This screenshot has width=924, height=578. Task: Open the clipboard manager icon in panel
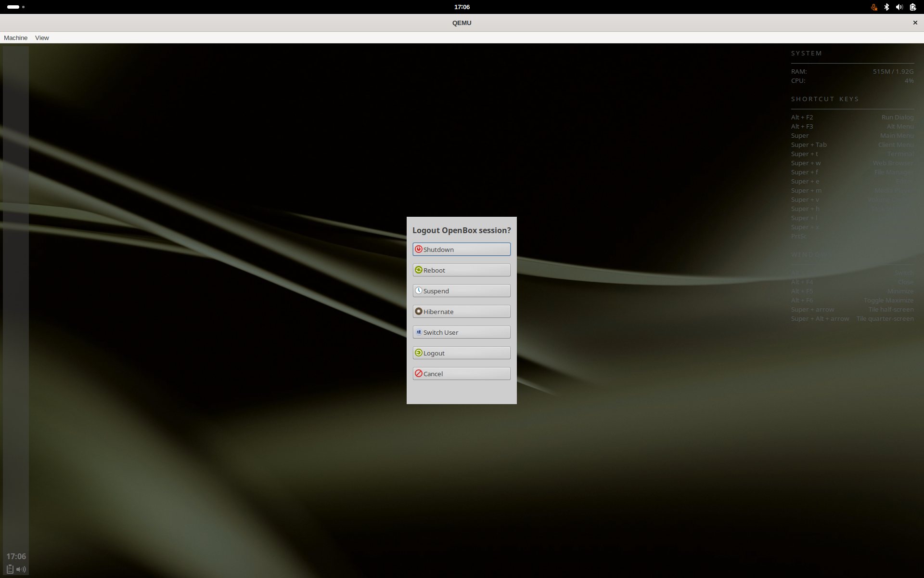(10, 569)
